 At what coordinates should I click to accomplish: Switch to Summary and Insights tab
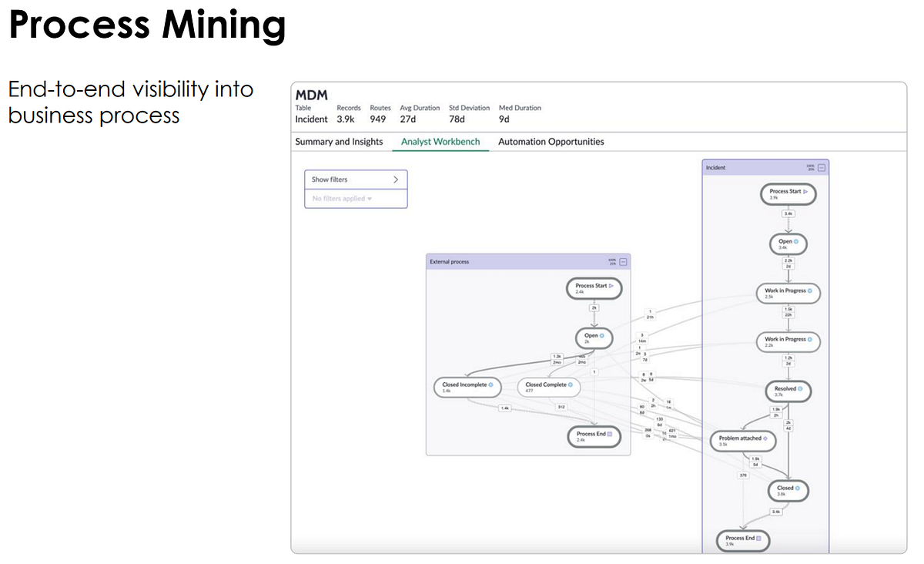coord(339,142)
